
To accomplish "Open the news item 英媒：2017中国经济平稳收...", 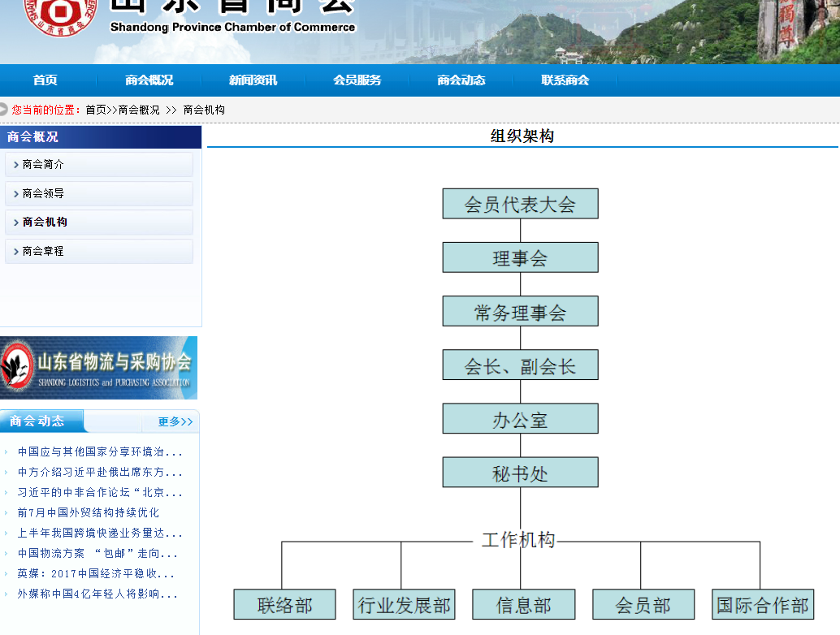I will (x=96, y=573).
